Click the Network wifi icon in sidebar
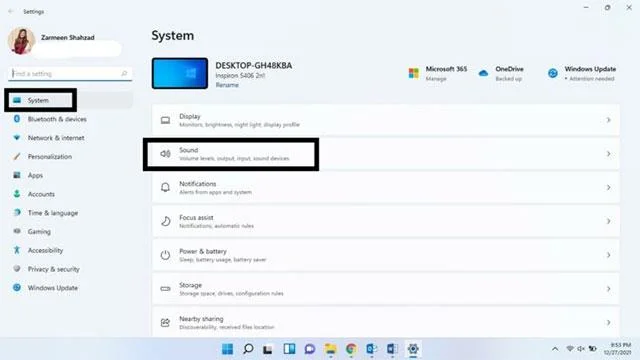 (17, 138)
